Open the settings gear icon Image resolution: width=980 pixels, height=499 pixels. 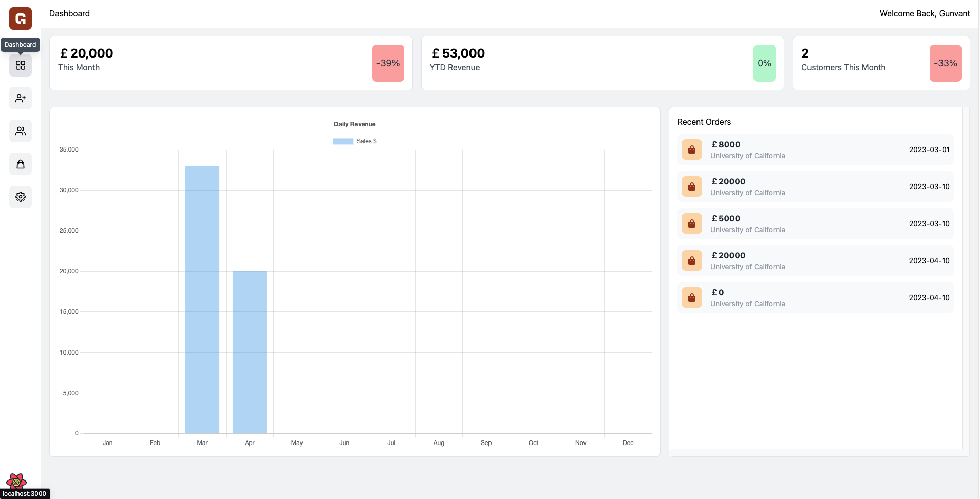tap(21, 197)
